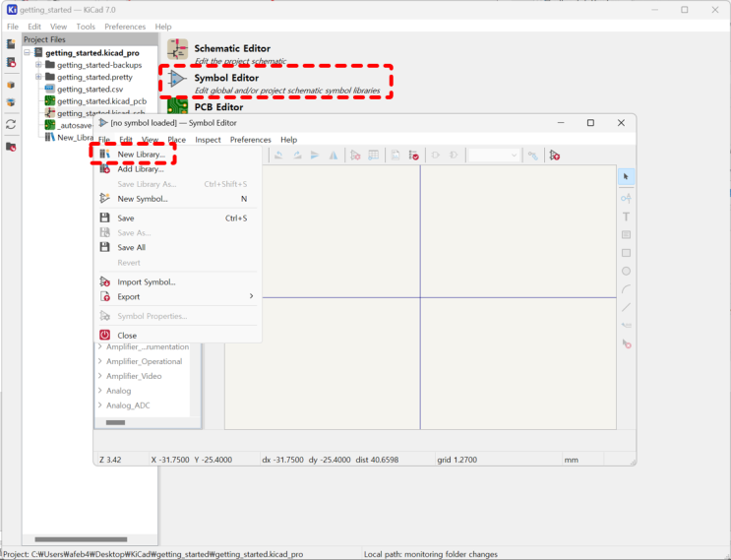Select the Add Pin tool
The image size is (731, 560).
626,198
